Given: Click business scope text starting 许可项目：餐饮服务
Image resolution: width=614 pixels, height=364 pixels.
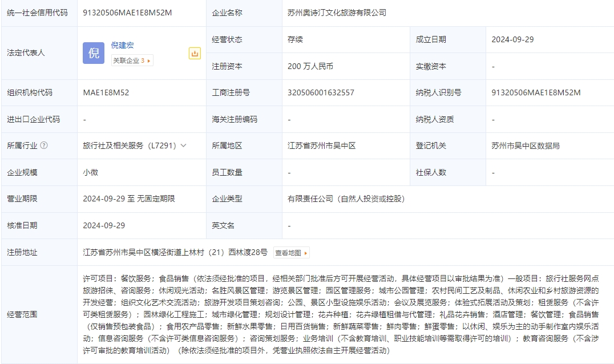Looking at the screenshot, I should point(341,314).
